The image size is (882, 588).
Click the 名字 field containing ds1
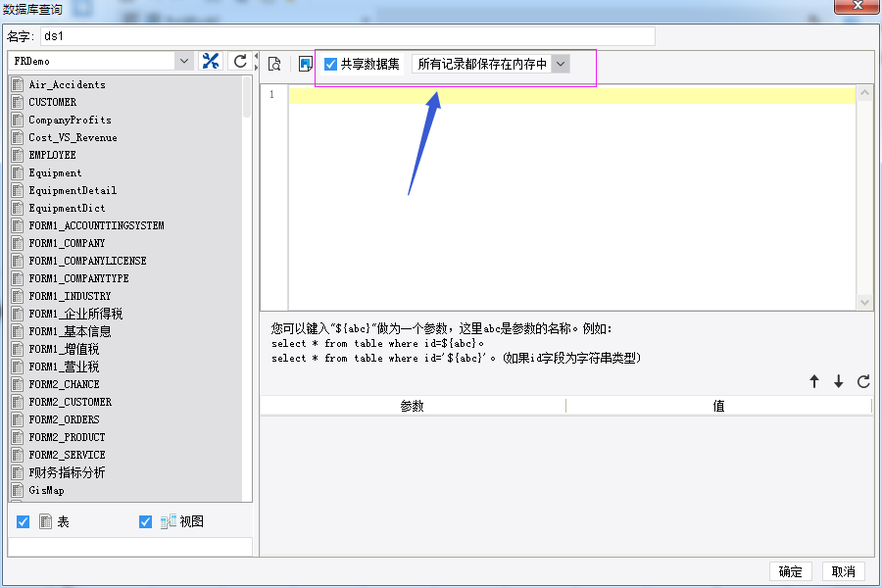pyautogui.click(x=348, y=36)
